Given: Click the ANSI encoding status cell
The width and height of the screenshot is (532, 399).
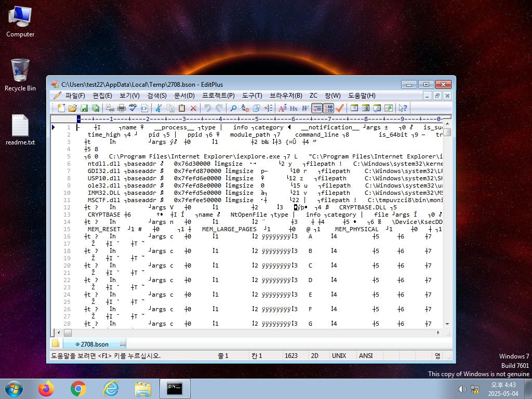Looking at the screenshot, I should pos(366,355).
